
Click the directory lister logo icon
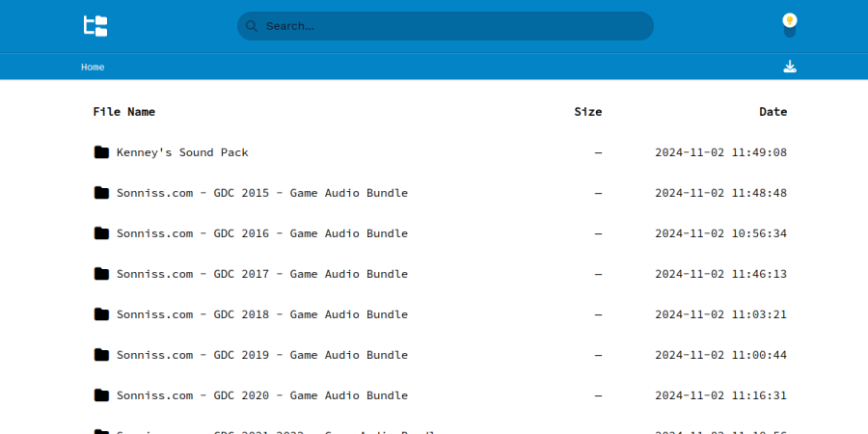[95, 26]
